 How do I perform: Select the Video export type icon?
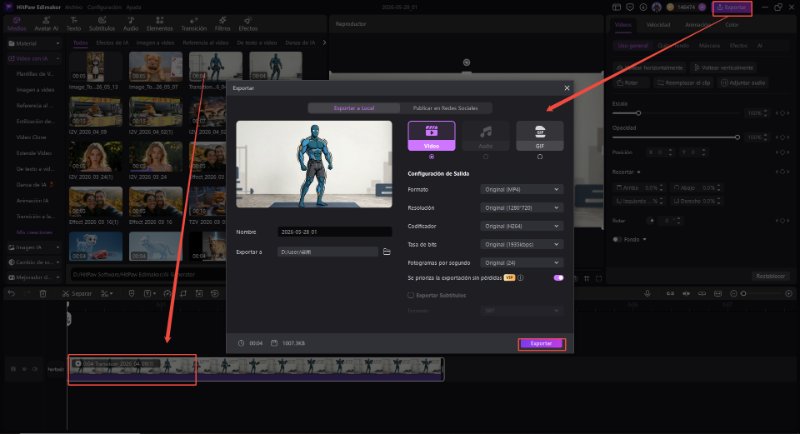432,136
